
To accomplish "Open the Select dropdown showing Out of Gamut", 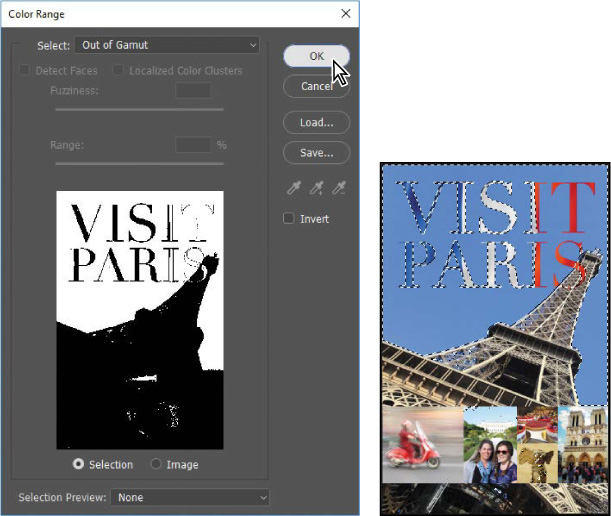I will pos(167,45).
